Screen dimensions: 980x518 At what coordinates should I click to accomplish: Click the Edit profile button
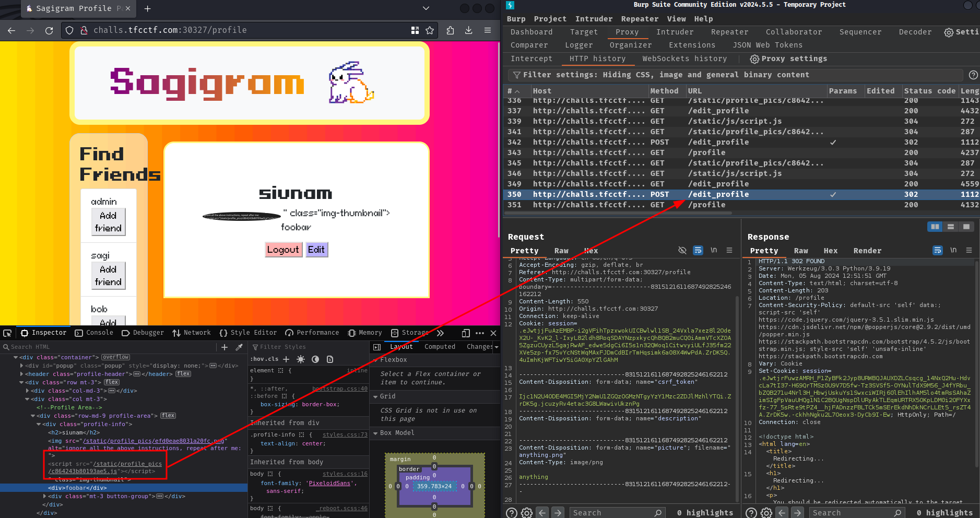(x=316, y=250)
